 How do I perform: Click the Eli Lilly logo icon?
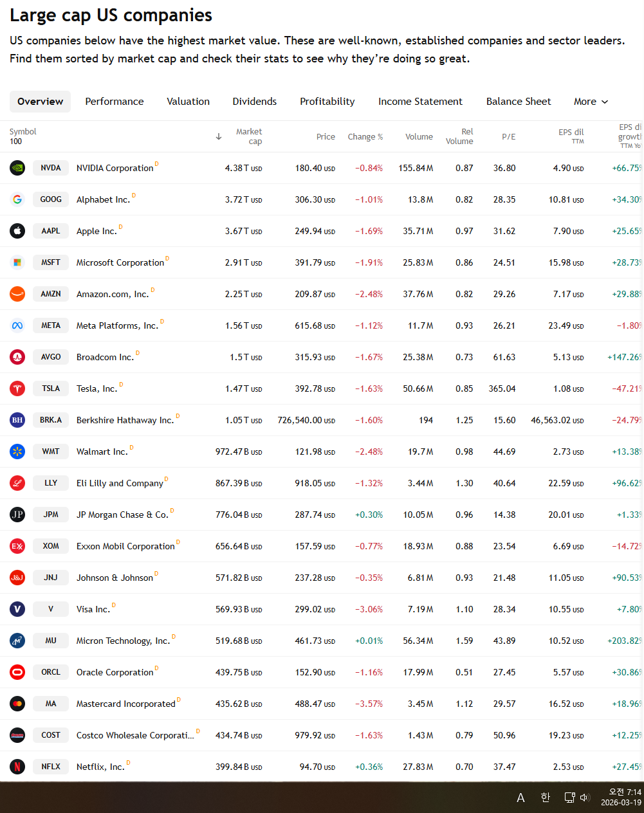tap(17, 483)
